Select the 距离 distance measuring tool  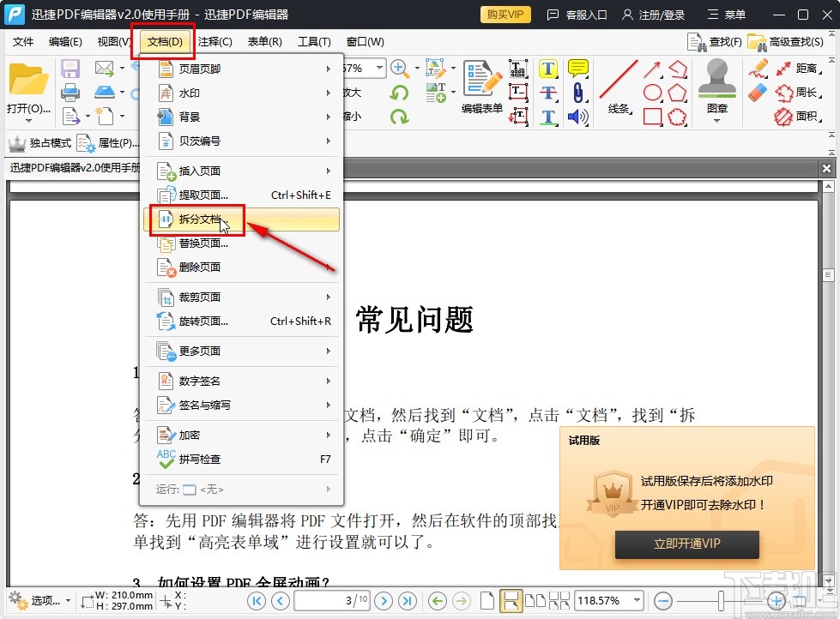(799, 68)
